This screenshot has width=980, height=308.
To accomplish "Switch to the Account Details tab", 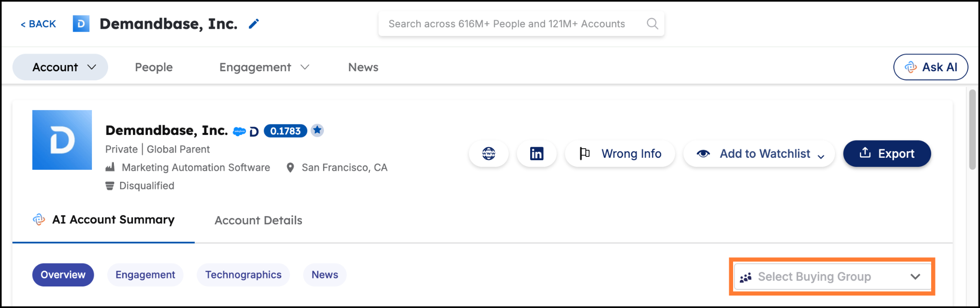I will [258, 220].
